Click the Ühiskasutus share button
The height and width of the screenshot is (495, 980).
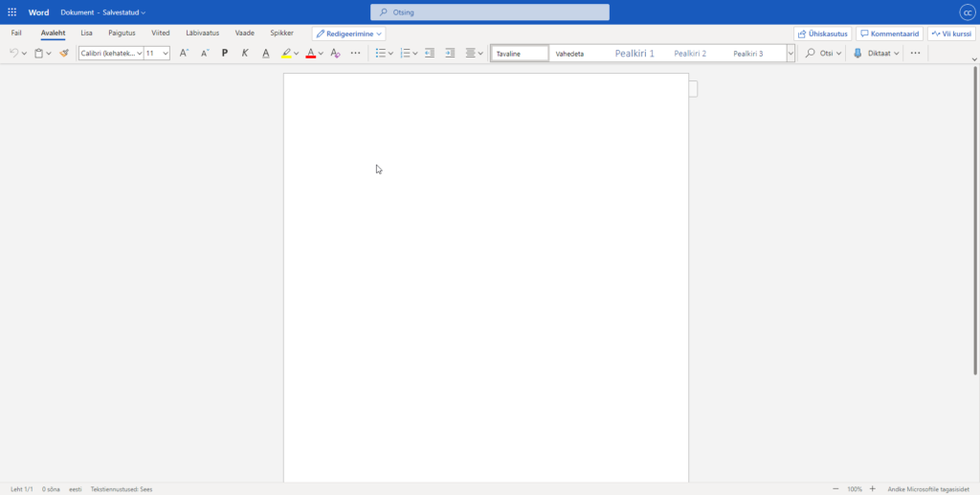tap(822, 34)
